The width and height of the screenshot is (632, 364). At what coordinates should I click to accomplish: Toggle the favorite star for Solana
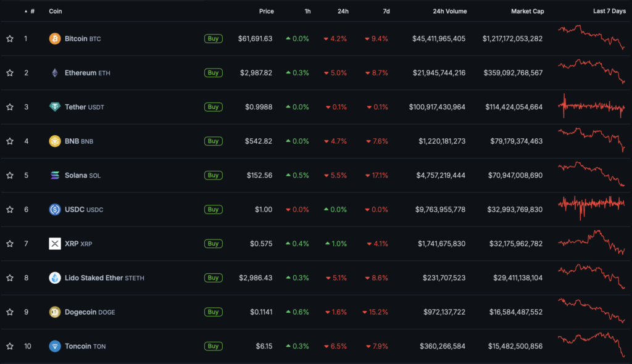click(x=10, y=175)
